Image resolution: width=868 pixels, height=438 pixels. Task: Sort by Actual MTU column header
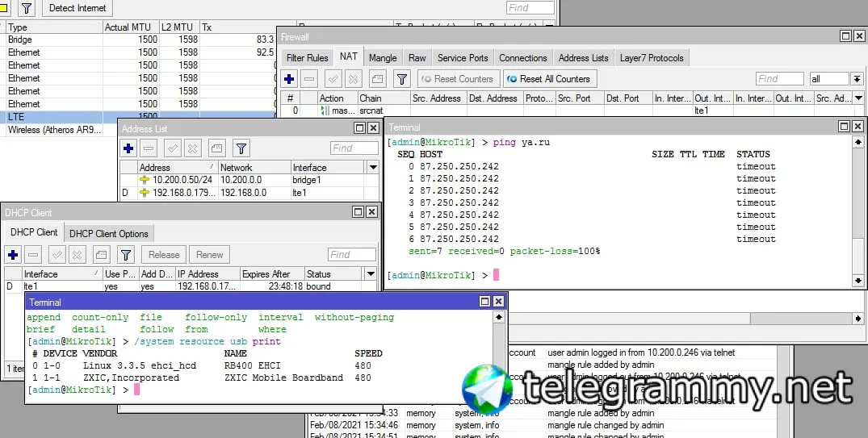click(131, 27)
